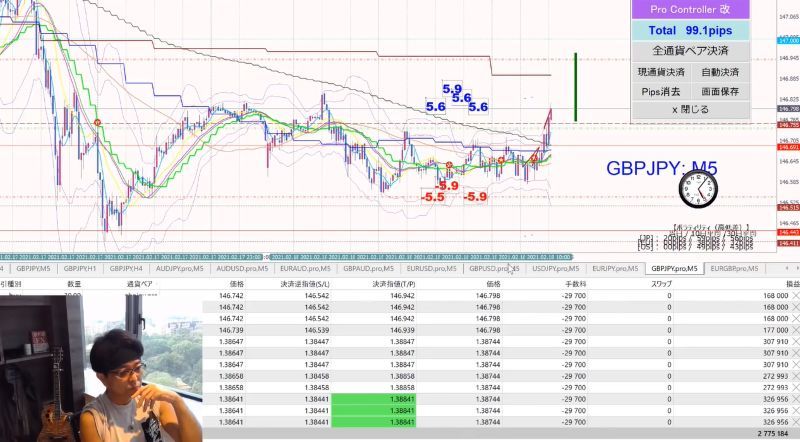Viewport: 800px width, 442px height.
Task: Save screen with 画面保存 button
Action: click(720, 92)
